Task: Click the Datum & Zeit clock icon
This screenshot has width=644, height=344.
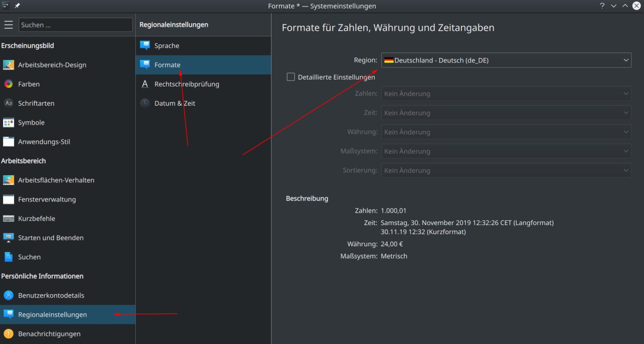Action: [x=145, y=103]
